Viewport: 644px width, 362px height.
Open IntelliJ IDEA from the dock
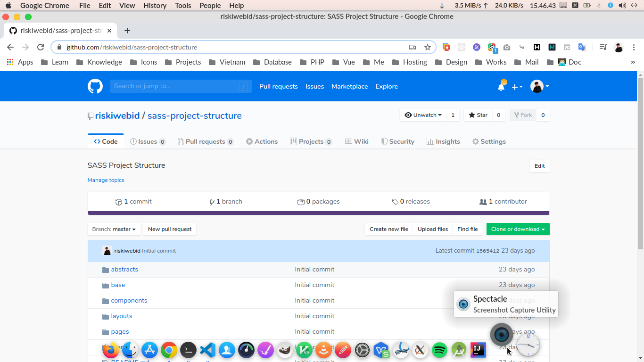pos(478,350)
